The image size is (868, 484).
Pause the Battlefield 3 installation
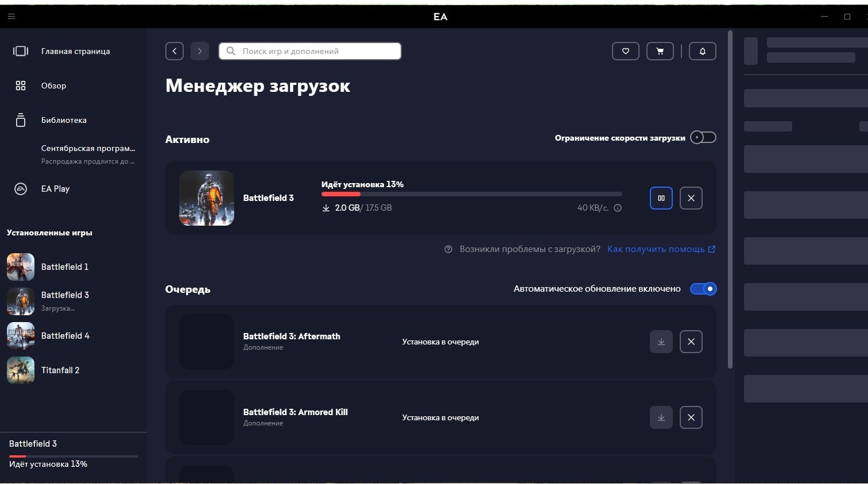click(x=661, y=198)
